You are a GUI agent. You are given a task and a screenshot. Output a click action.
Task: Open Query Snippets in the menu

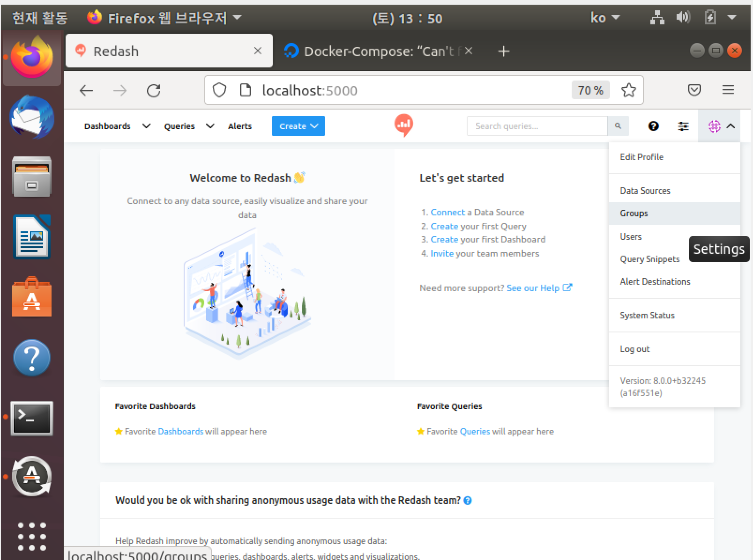tap(649, 259)
